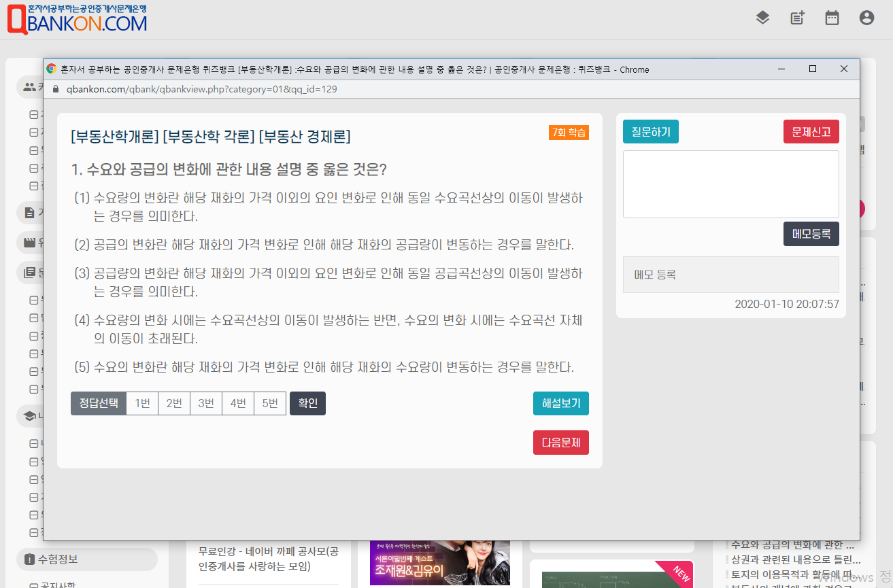This screenshot has width=893, height=588.
Task: Click the user account profile icon
Action: pyautogui.click(x=866, y=18)
